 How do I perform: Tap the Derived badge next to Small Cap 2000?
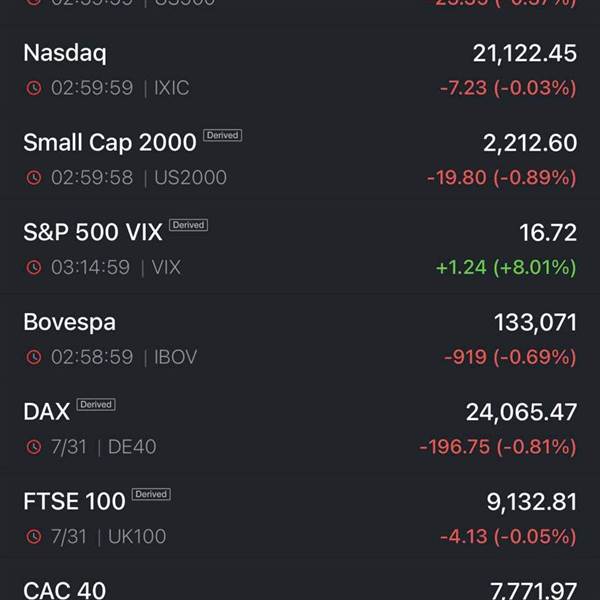click(222, 135)
